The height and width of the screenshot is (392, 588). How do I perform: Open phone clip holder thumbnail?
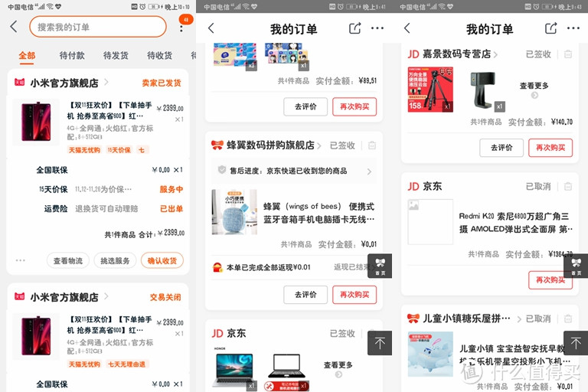(482, 90)
